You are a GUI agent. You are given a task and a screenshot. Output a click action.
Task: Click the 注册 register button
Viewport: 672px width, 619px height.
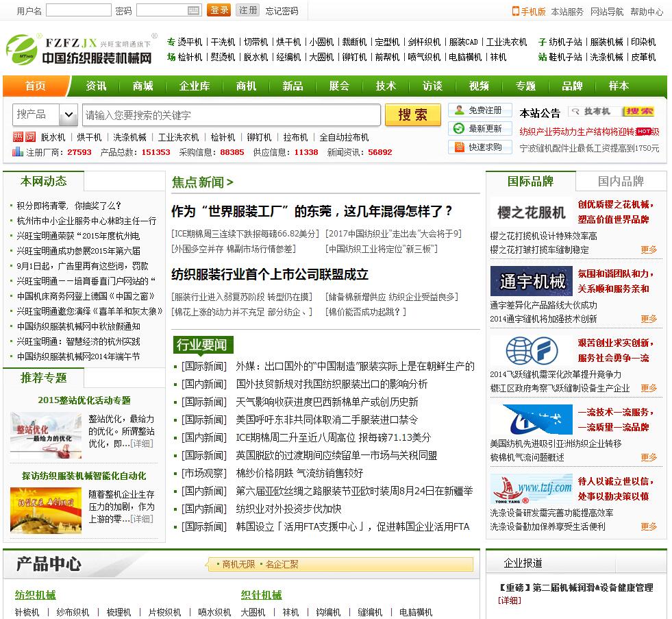pos(248,10)
